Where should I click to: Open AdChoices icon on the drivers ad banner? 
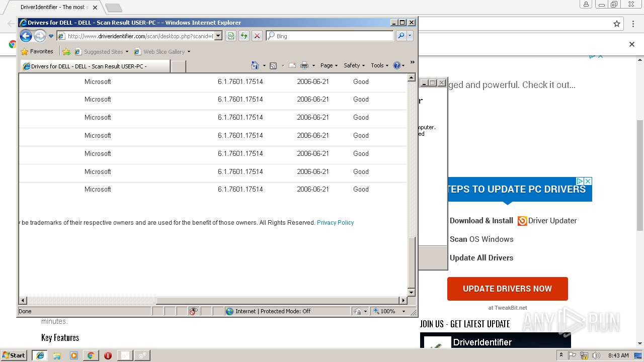coord(580,181)
